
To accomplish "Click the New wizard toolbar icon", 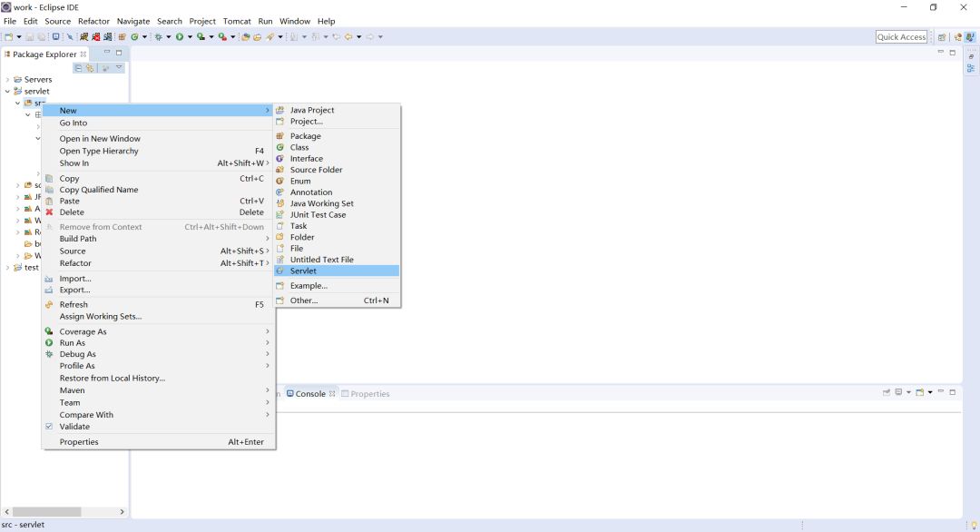I will point(9,37).
